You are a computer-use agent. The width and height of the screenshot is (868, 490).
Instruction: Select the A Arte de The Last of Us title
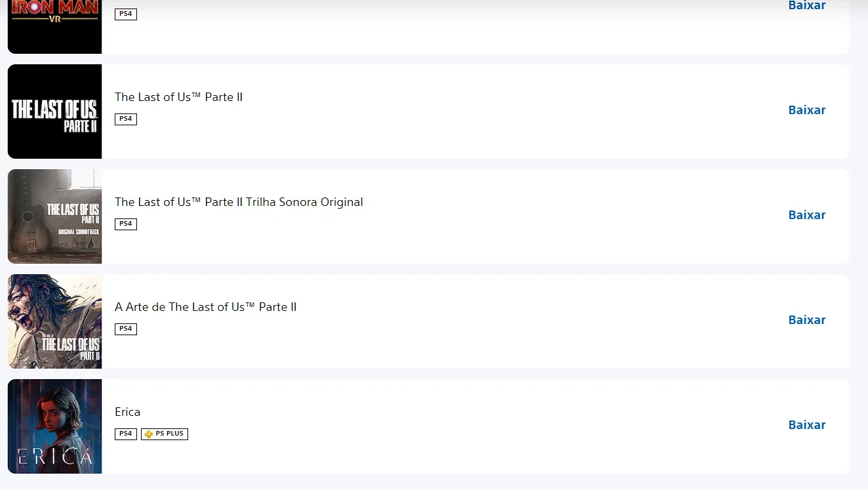pos(206,307)
